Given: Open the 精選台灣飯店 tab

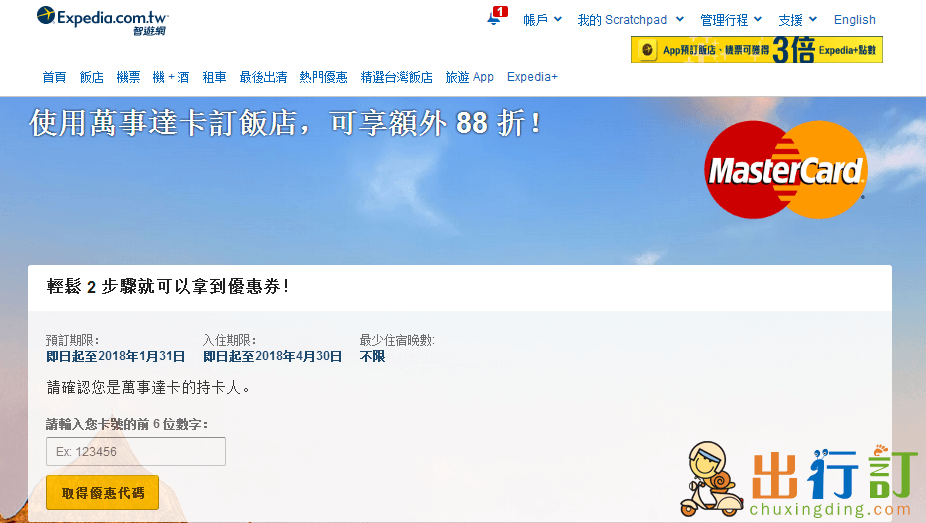Looking at the screenshot, I should pyautogui.click(x=396, y=77).
